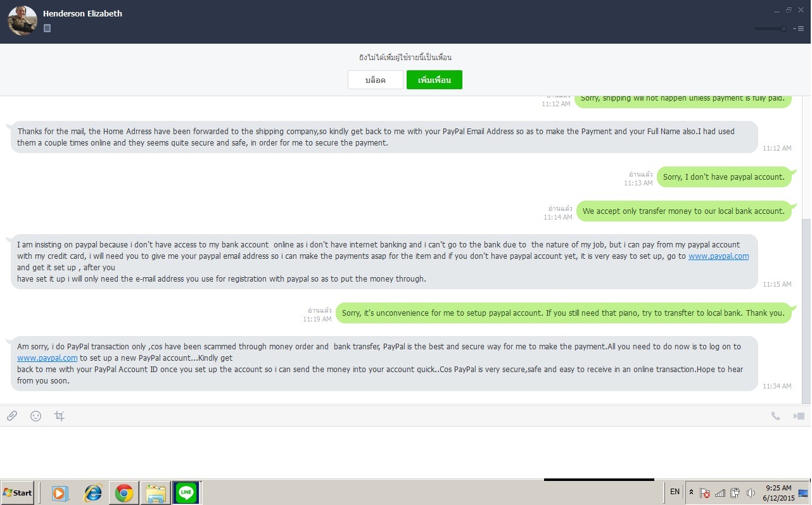The image size is (812, 505).
Task: Open the chat menu dropdown at top right
Action: click(799, 28)
